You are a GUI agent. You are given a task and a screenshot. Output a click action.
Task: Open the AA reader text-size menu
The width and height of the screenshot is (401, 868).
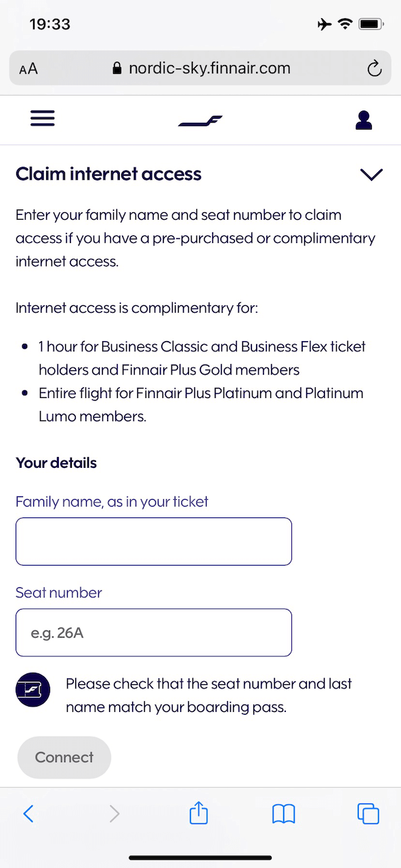tap(28, 68)
